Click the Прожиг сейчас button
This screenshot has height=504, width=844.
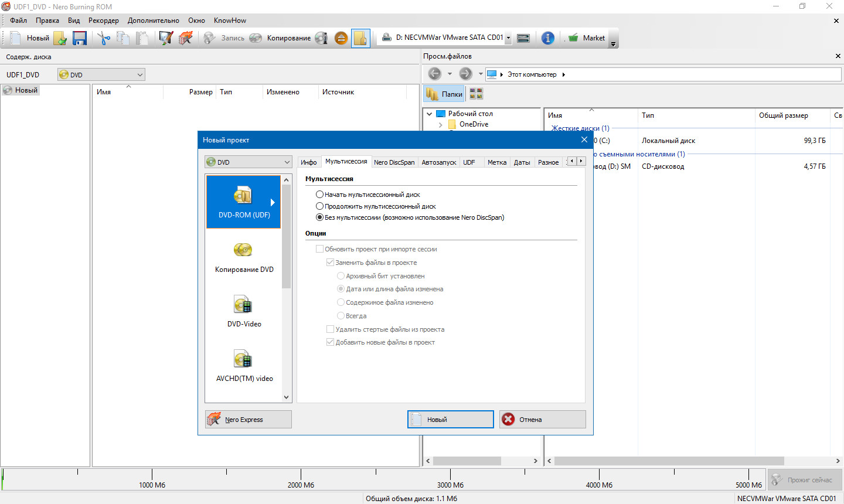click(804, 479)
